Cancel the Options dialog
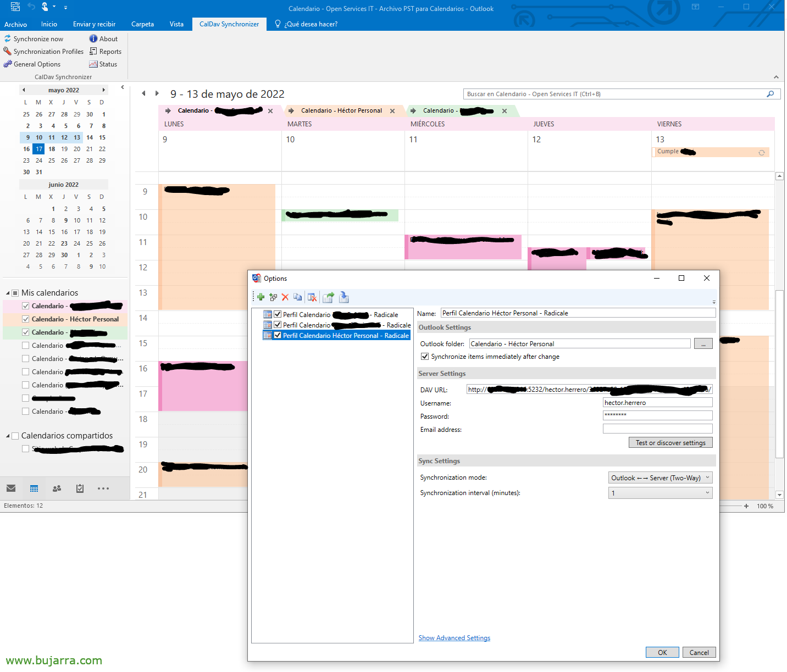 (699, 652)
